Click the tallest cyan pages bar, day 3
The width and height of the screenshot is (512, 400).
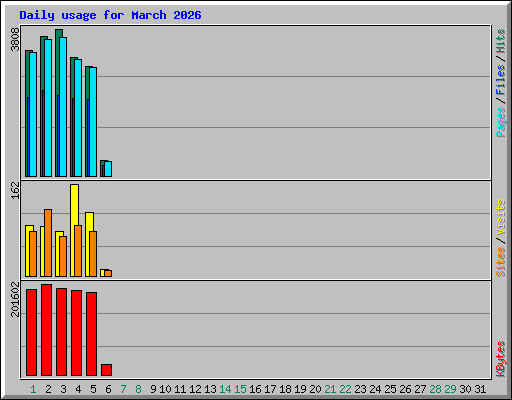pyautogui.click(x=63, y=107)
